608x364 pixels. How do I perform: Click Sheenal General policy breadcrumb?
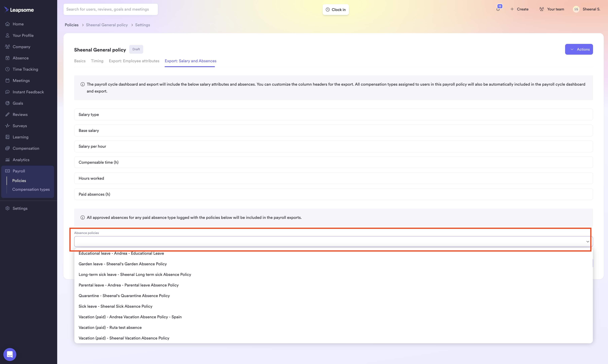tap(107, 25)
